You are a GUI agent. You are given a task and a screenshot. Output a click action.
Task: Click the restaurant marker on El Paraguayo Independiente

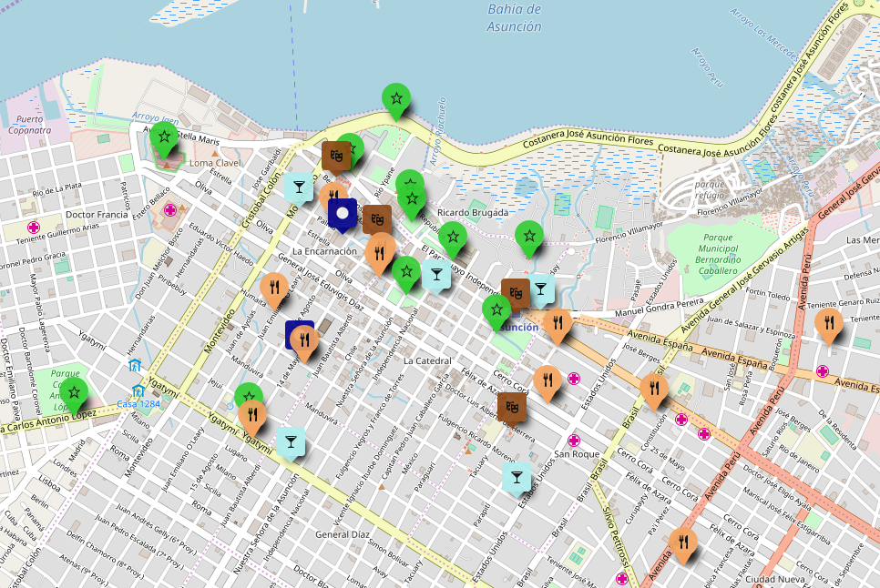tap(380, 249)
